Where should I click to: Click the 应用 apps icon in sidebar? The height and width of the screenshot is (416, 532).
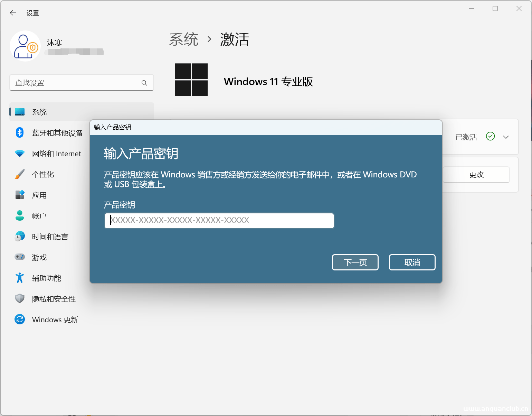pos(20,195)
